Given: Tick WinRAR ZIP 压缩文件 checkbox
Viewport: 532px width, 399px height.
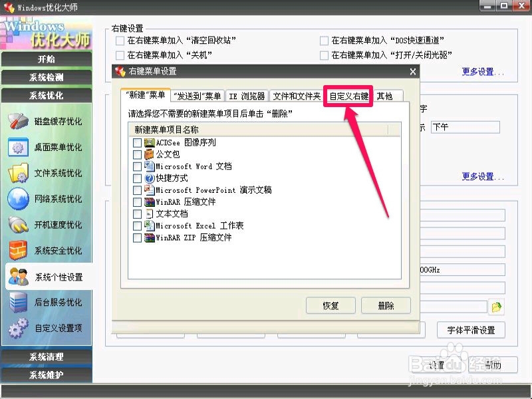Looking at the screenshot, I should [137, 238].
